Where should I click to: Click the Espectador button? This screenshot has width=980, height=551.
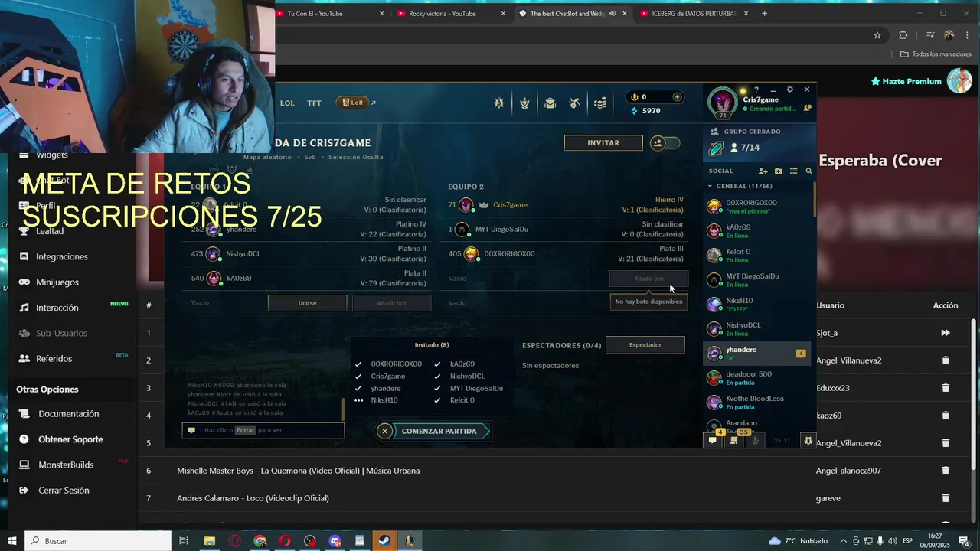coord(645,345)
